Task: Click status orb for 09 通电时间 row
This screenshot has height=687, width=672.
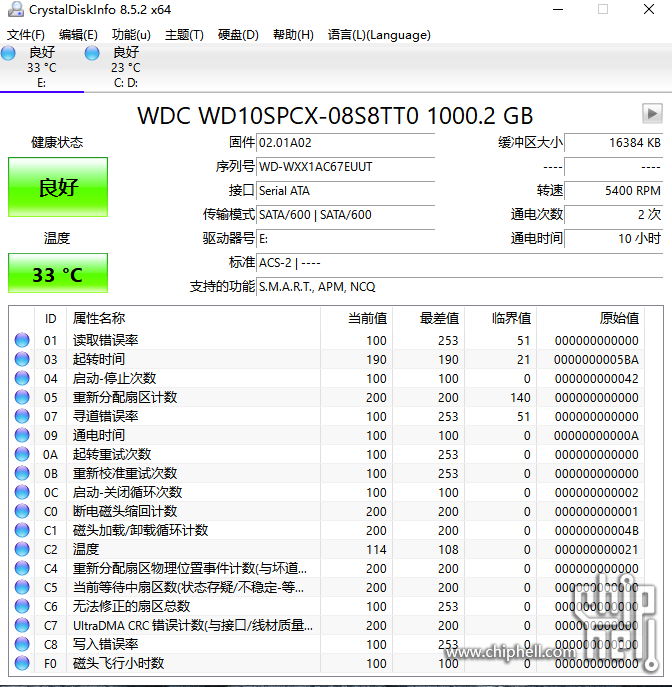Action: pos(22,435)
